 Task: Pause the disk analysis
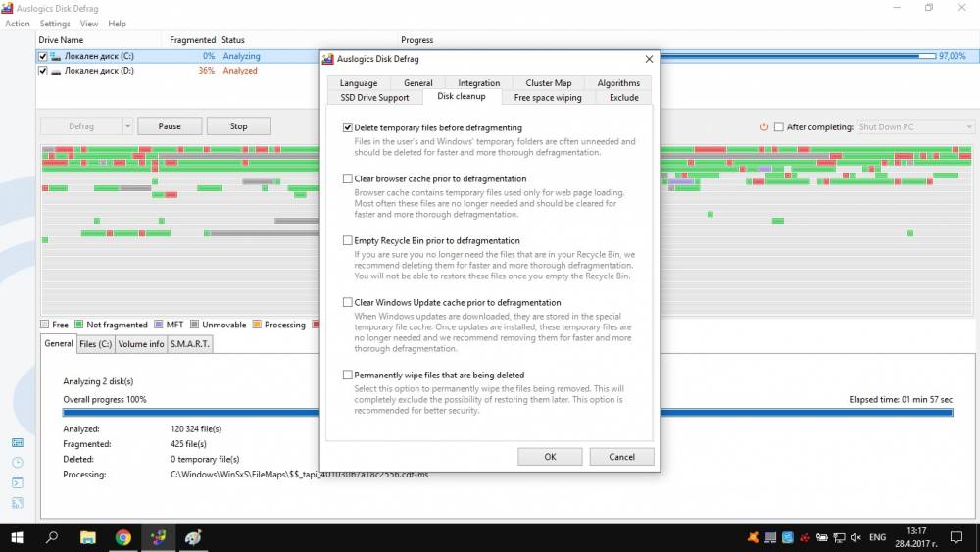170,126
